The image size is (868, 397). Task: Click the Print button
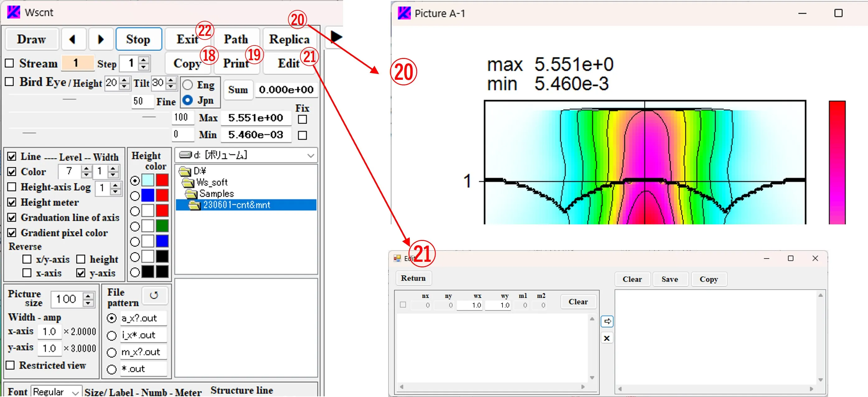click(236, 63)
